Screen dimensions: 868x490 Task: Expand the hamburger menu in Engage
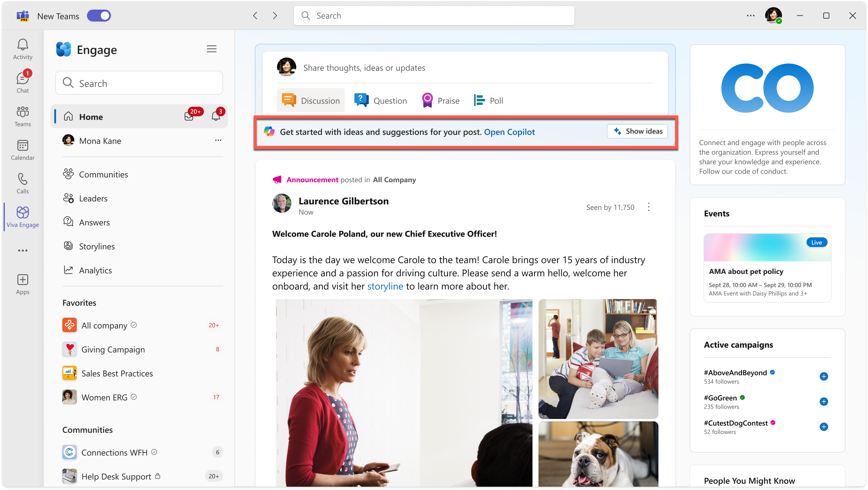[x=212, y=49]
